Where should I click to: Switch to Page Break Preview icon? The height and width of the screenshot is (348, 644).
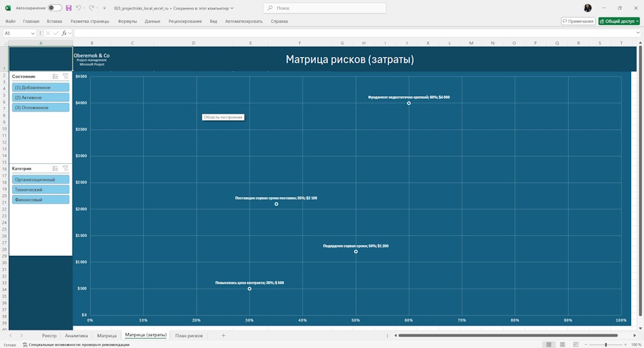point(576,345)
